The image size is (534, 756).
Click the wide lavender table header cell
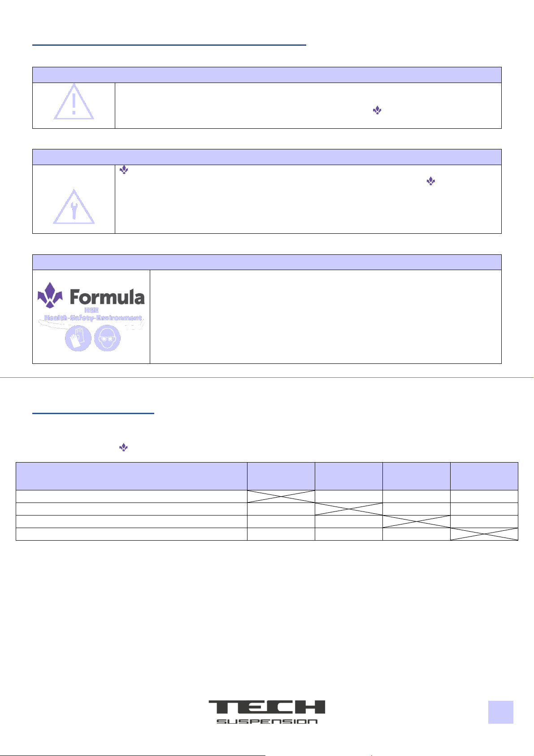click(x=131, y=476)
